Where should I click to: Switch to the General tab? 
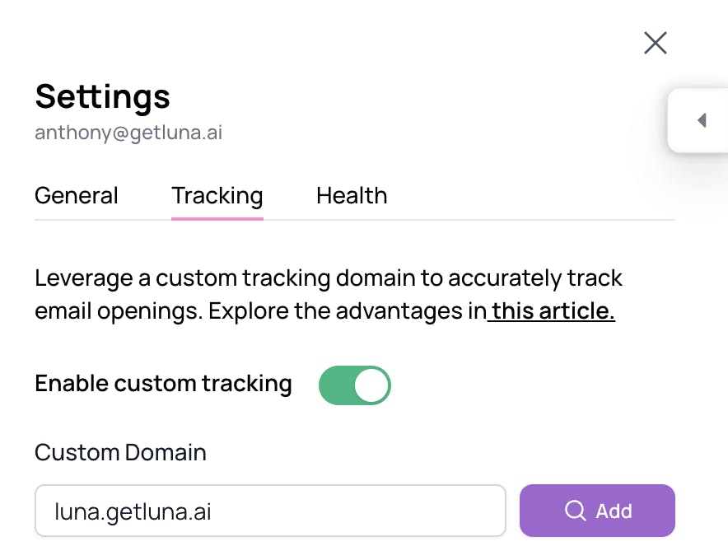77,196
